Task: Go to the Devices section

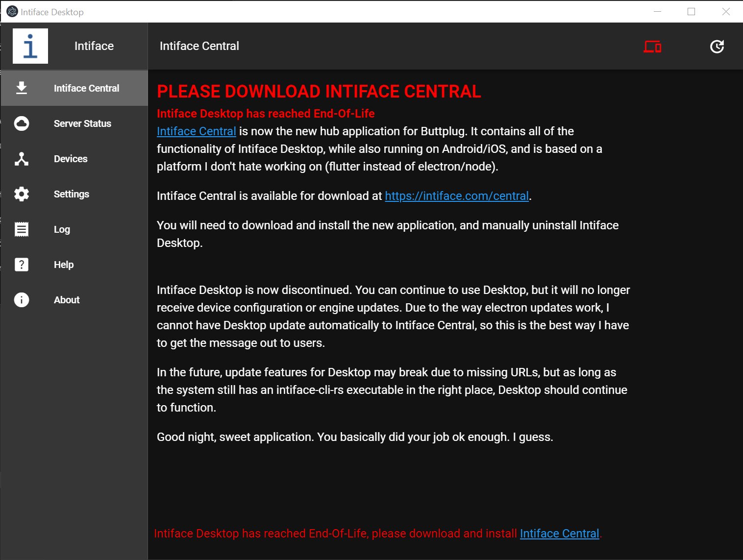Action: 74,159
